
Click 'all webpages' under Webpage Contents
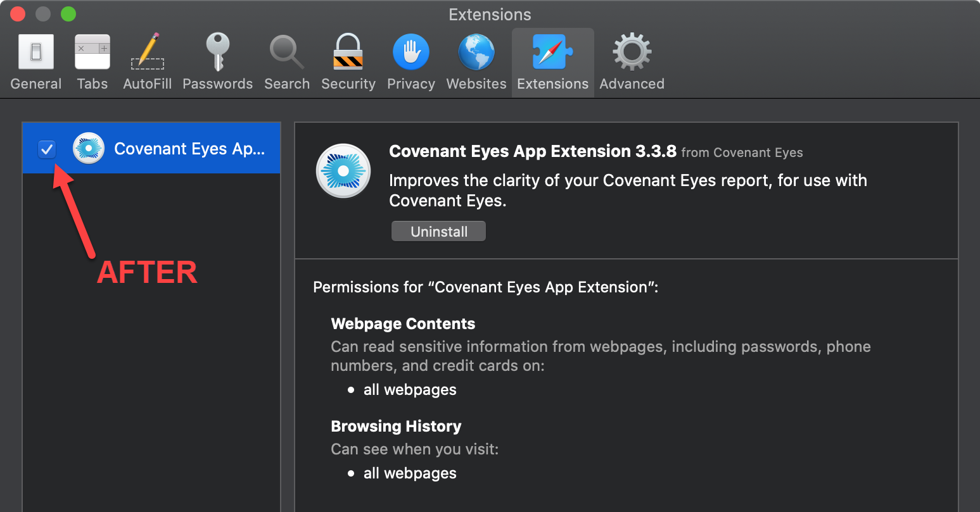pyautogui.click(x=410, y=390)
